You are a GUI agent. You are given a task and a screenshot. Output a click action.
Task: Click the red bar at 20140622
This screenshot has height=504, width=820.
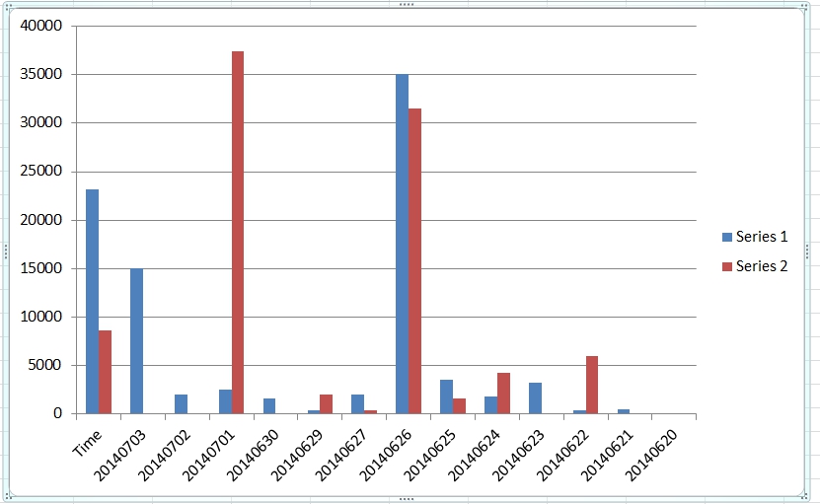pos(592,385)
